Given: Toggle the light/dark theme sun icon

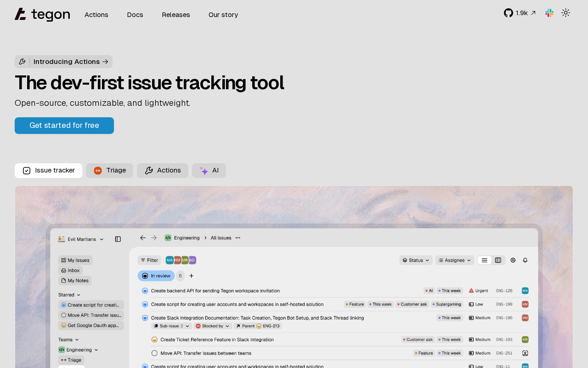Looking at the screenshot, I should pos(566,13).
